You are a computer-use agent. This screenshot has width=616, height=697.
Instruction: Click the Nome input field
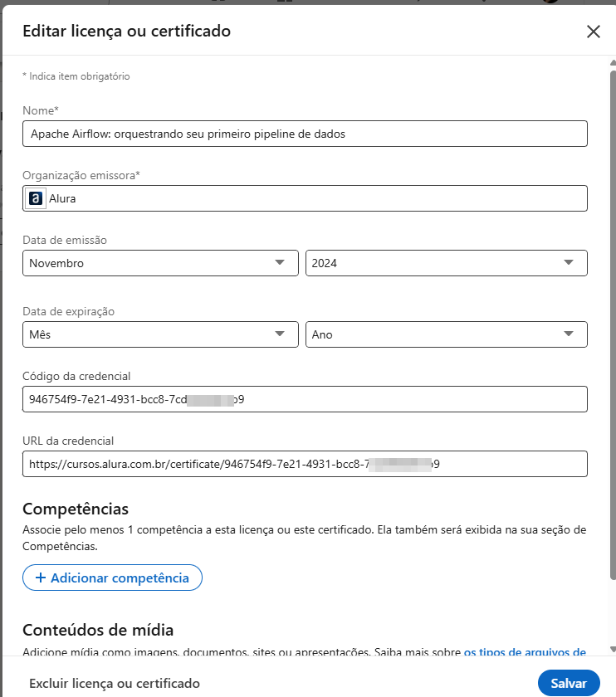click(304, 133)
